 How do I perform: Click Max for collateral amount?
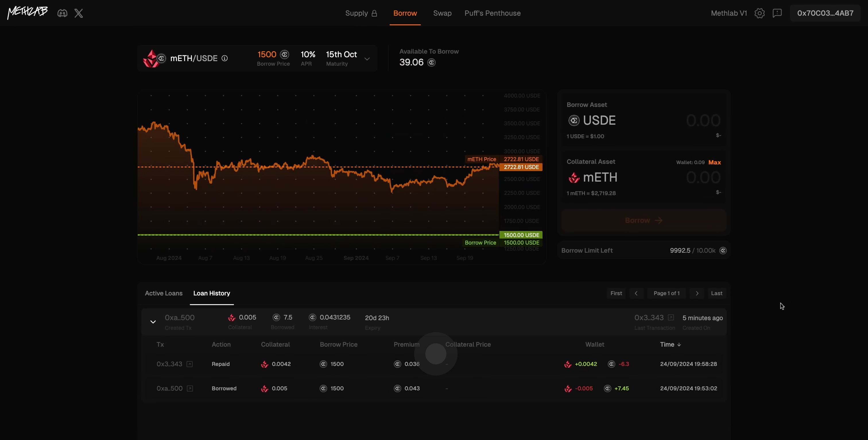pyautogui.click(x=714, y=162)
